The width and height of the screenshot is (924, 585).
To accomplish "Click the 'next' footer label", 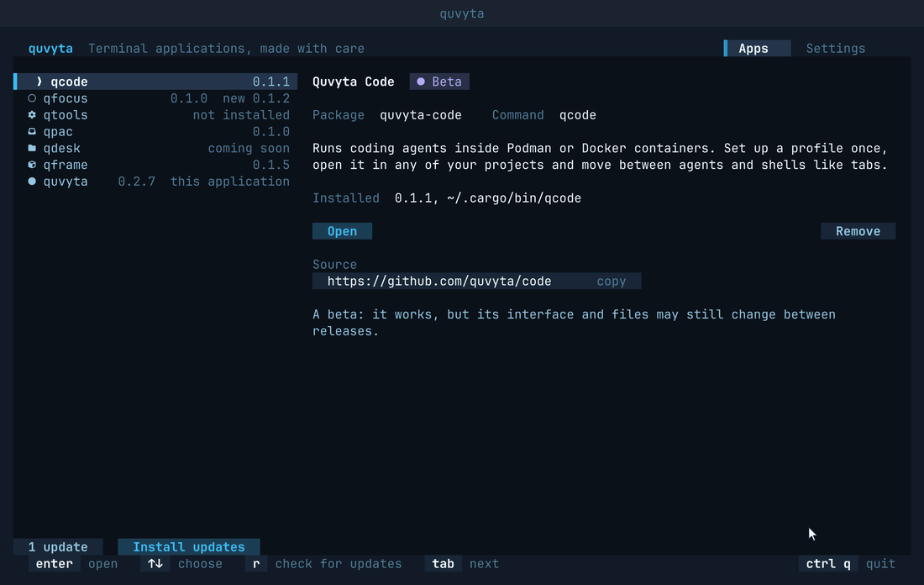I will tap(485, 563).
